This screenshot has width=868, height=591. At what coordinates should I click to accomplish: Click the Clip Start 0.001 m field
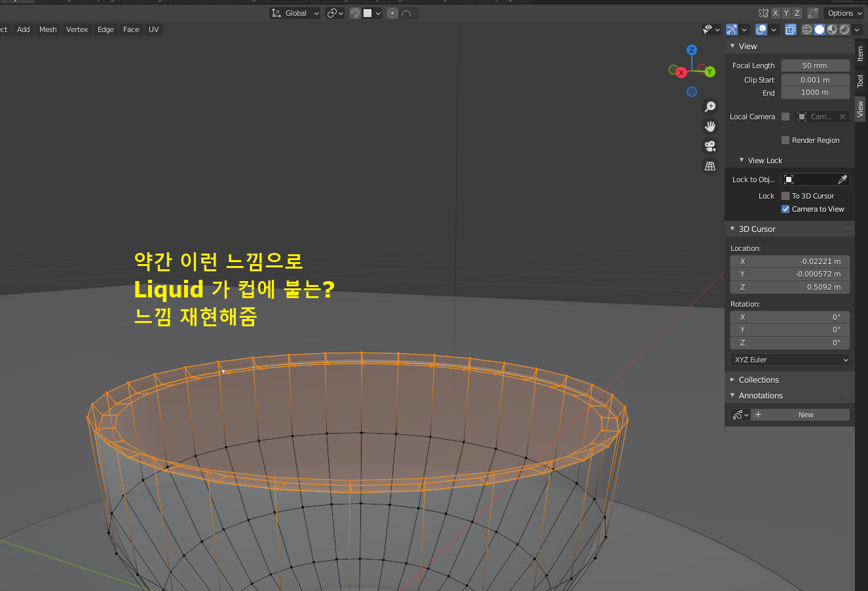(x=815, y=80)
